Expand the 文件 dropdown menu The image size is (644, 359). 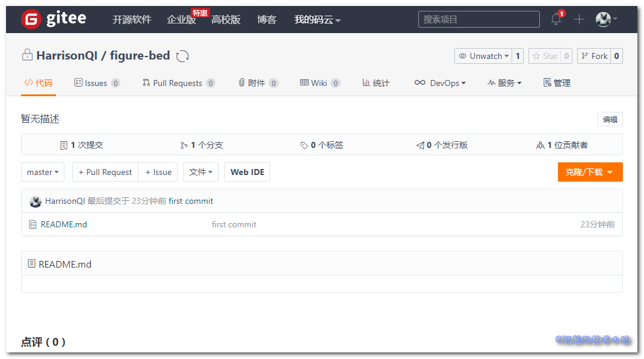point(201,172)
